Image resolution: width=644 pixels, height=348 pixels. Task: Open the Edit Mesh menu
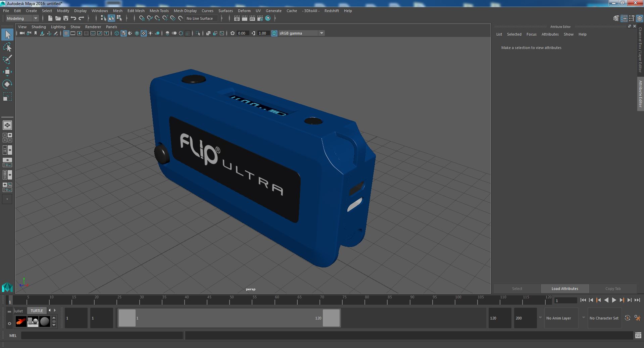(x=136, y=11)
